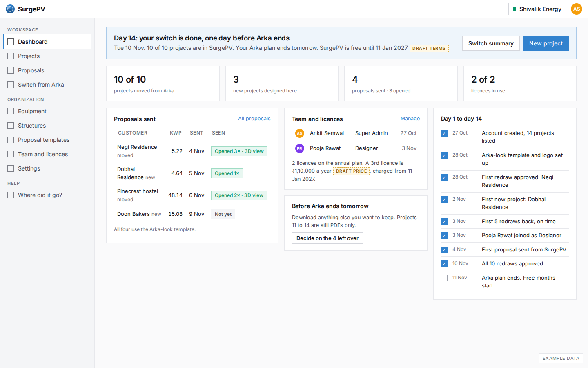Click the icon beside Proposals in the sidebar
Viewport: 588px width, 368px height.
coord(11,70)
